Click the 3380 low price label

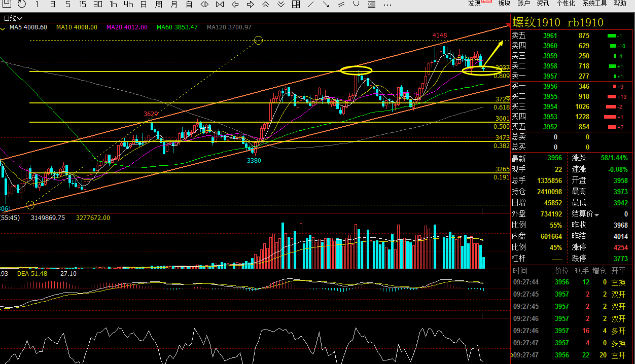254,161
